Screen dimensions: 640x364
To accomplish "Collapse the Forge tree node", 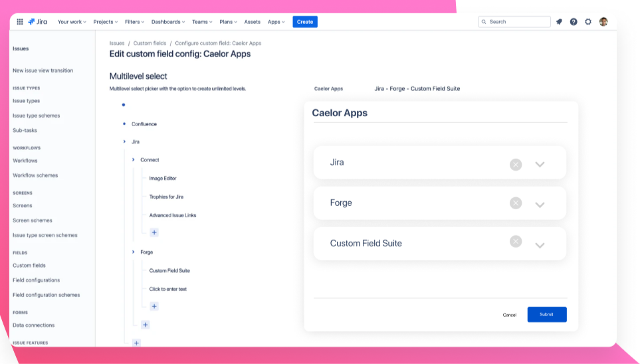I will click(133, 252).
